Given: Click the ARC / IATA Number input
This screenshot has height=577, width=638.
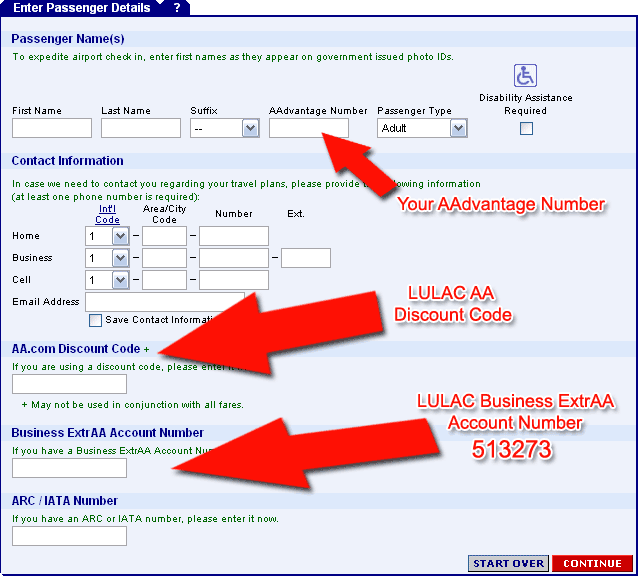Looking at the screenshot, I should (x=70, y=536).
